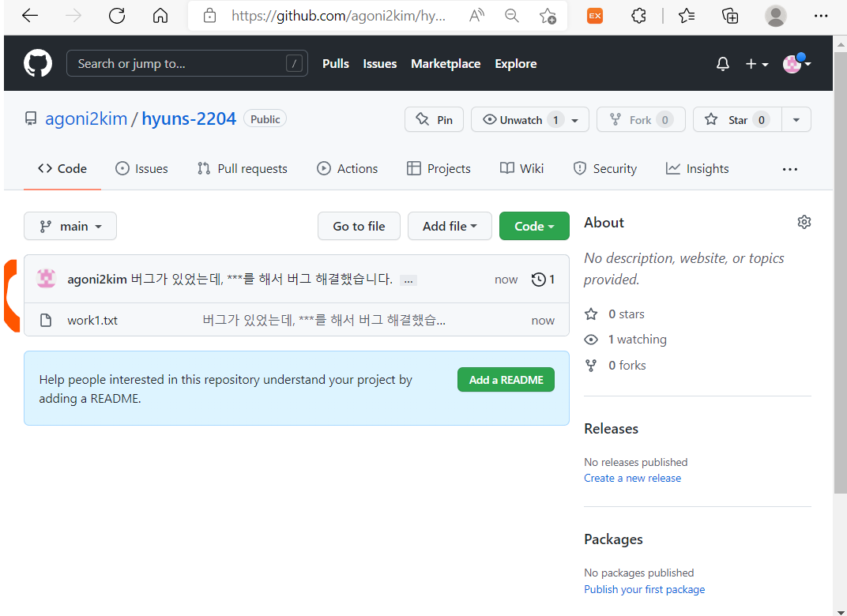Switch to the Wiki tab
Image resolution: width=847 pixels, height=616 pixels.
coord(521,168)
